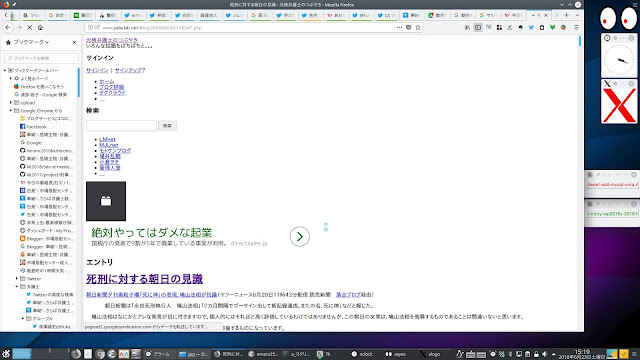Collapse the 弁護士 bookmark folder
Image resolution: width=640 pixels, height=360 pixels.
point(17,287)
